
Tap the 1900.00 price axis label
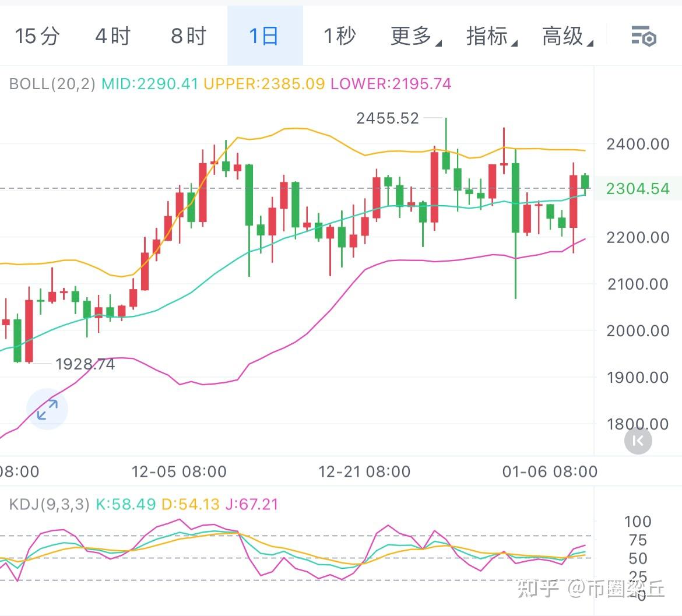(x=638, y=377)
